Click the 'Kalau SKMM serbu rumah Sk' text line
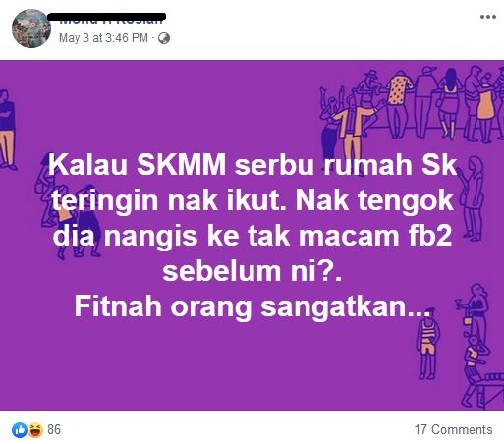This screenshot has width=504, height=444. click(252, 164)
